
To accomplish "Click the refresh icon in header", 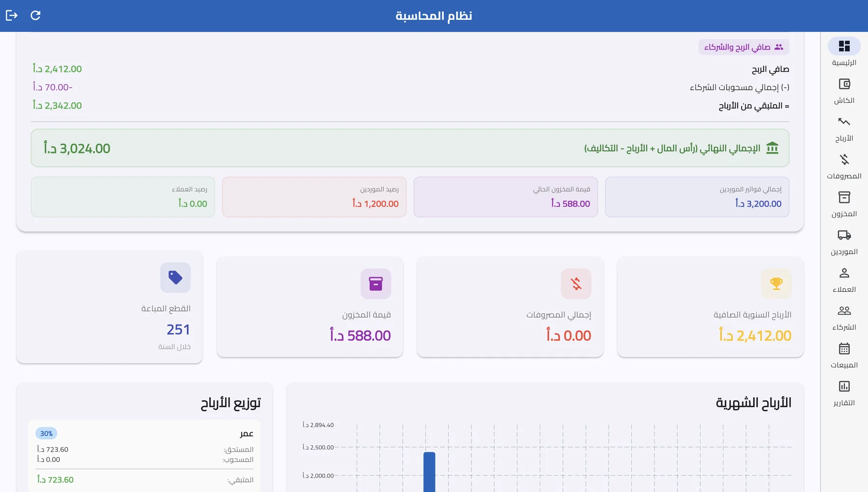I will click(x=35, y=15).
